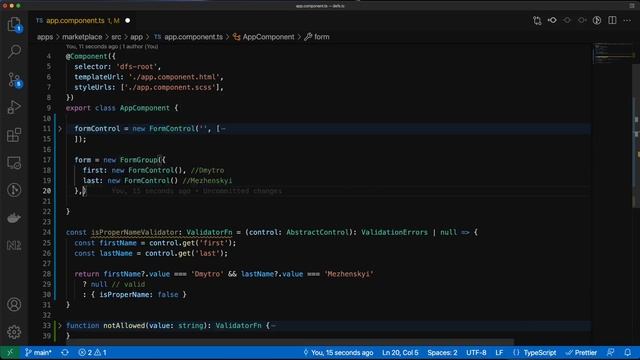Click the 'apps' breadcrumb
The height and width of the screenshot is (360, 640).
[45, 37]
